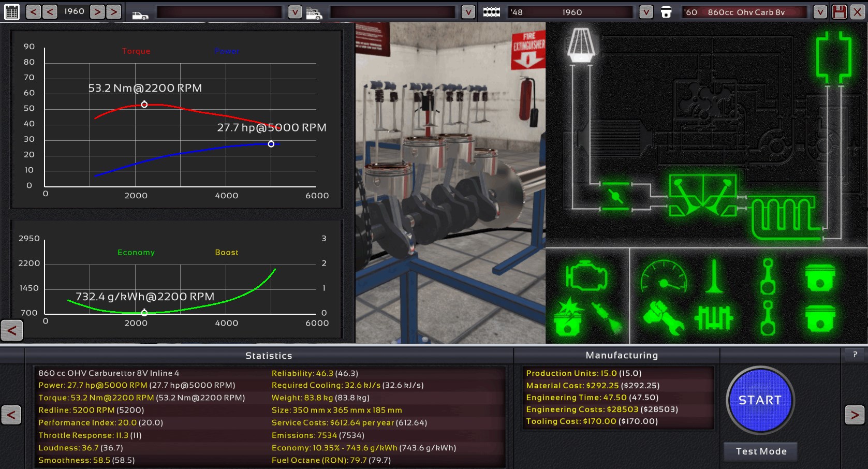Select the carburettor throttle icon
The height and width of the screenshot is (469, 868).
click(615, 197)
